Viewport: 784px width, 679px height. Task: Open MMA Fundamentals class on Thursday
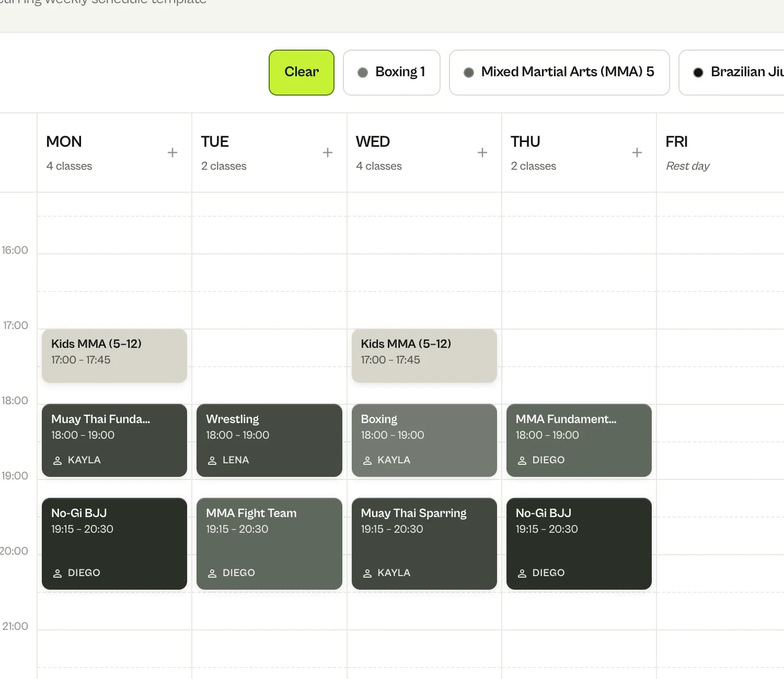pos(579,440)
